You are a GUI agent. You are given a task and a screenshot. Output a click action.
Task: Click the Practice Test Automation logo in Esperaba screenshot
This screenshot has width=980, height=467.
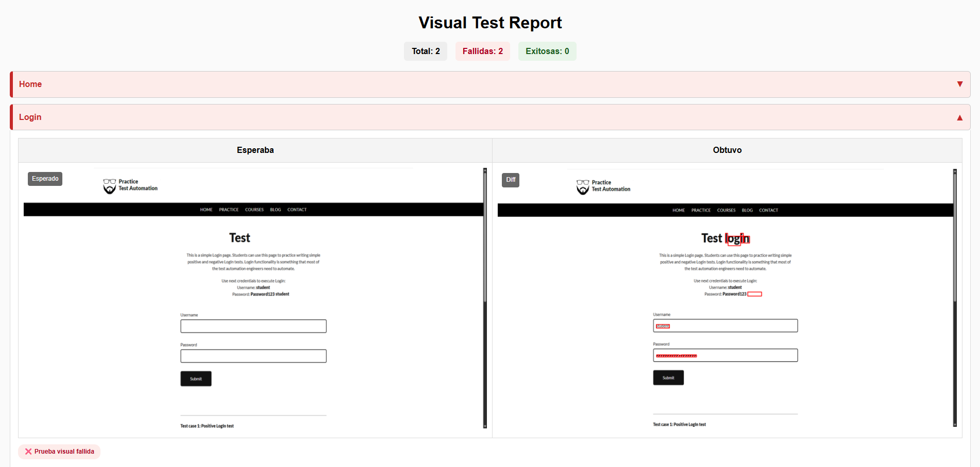click(x=130, y=185)
